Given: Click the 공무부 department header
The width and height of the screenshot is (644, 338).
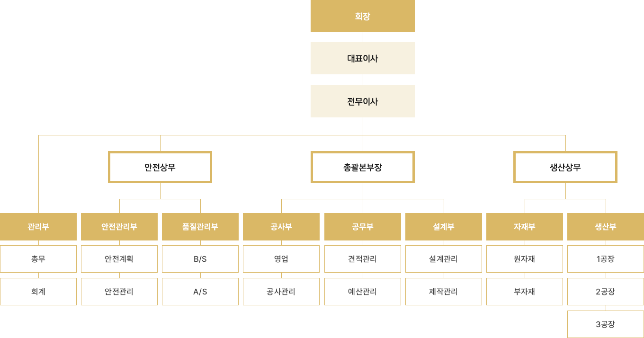Looking at the screenshot, I should coord(363,227).
